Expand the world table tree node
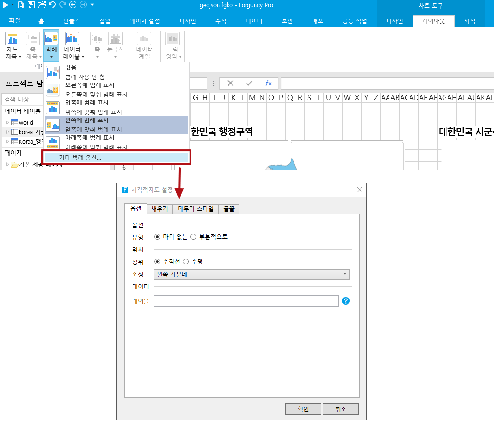The width and height of the screenshot is (494, 448). click(x=7, y=122)
